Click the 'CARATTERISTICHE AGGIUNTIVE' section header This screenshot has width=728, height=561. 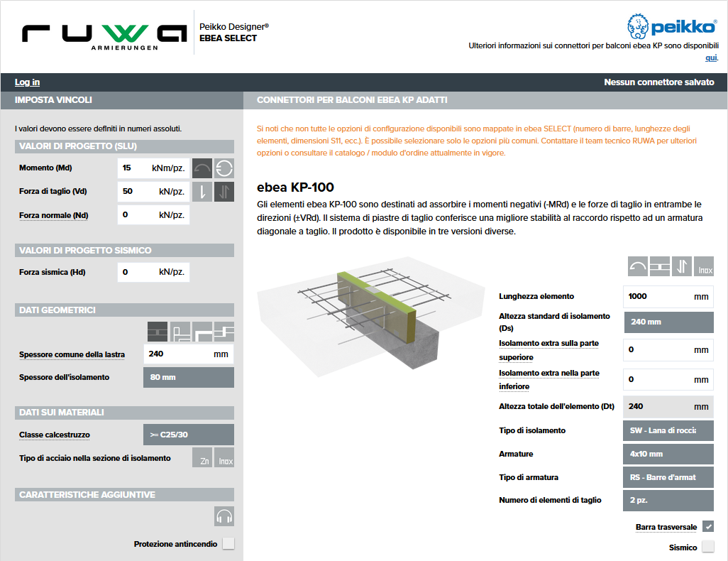pos(124,494)
